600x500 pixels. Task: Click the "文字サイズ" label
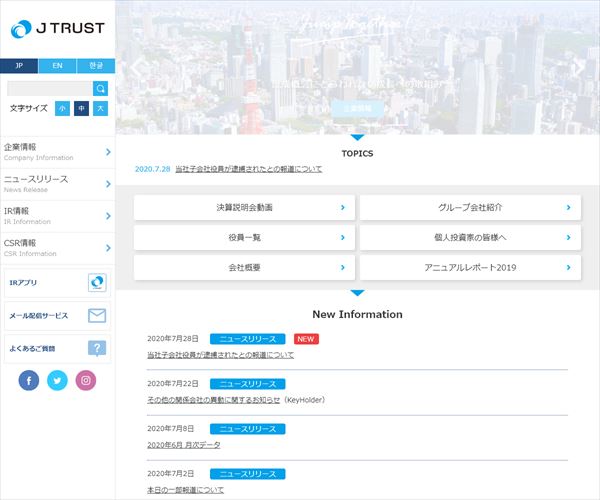tap(29, 108)
